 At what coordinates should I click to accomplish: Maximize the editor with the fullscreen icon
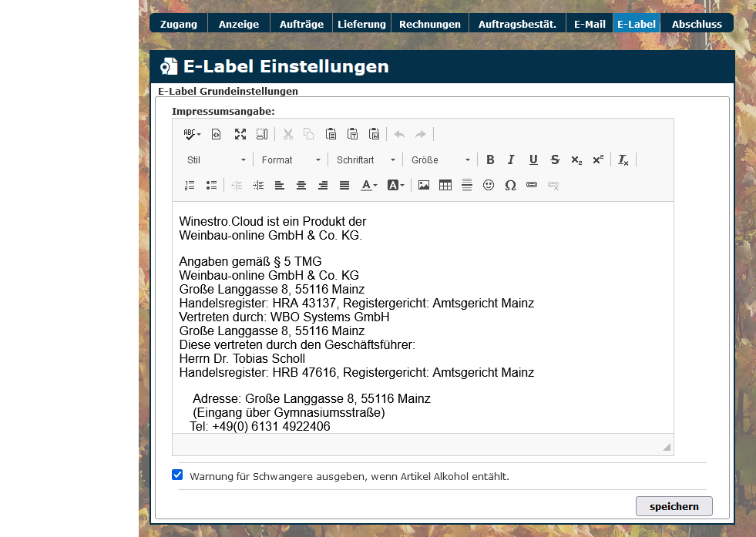coord(240,134)
